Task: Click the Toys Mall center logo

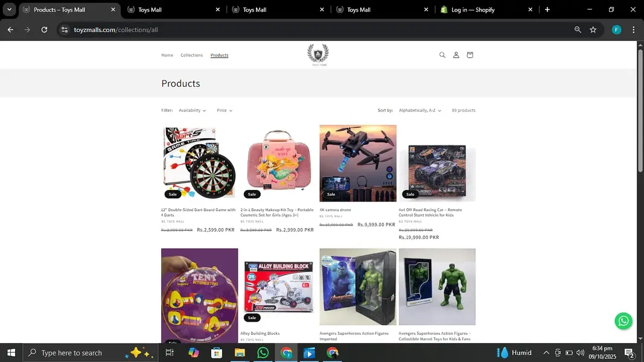Action: point(317,55)
